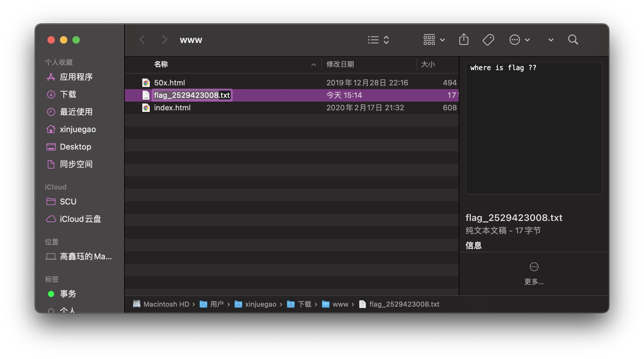644x359 pixels.
Task: Open Applications in the sidebar
Action: [x=76, y=77]
